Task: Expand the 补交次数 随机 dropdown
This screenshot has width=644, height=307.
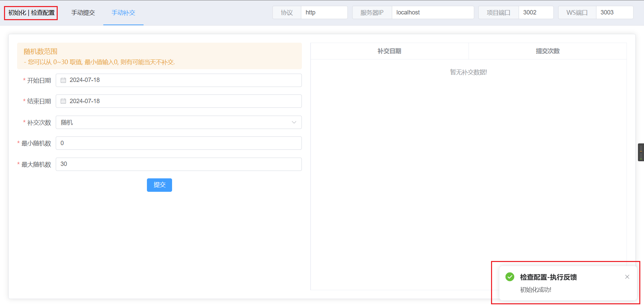Action: coord(179,122)
